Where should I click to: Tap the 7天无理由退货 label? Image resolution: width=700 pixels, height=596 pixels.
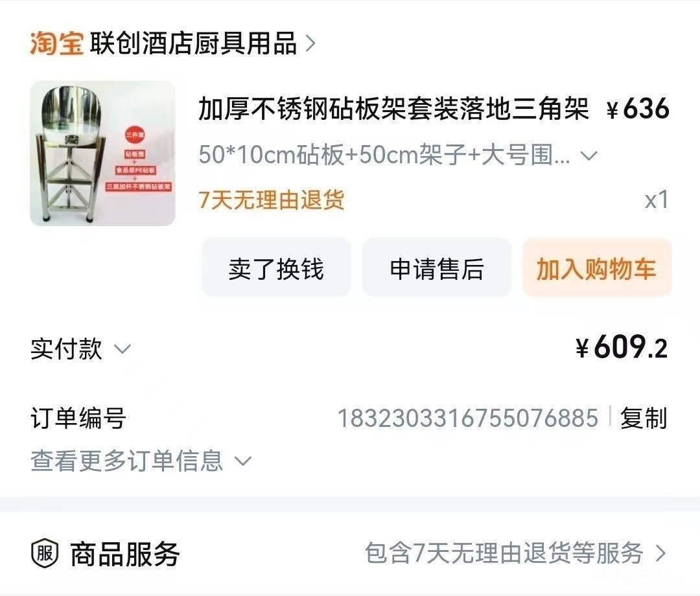[x=272, y=200]
